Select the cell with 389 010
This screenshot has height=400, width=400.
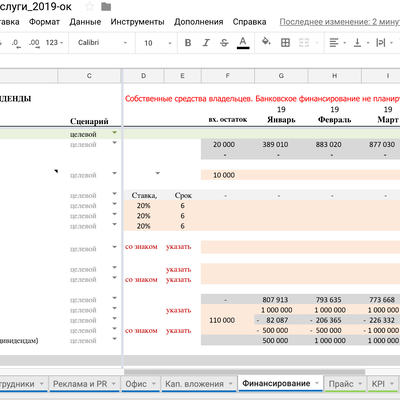coord(281,144)
